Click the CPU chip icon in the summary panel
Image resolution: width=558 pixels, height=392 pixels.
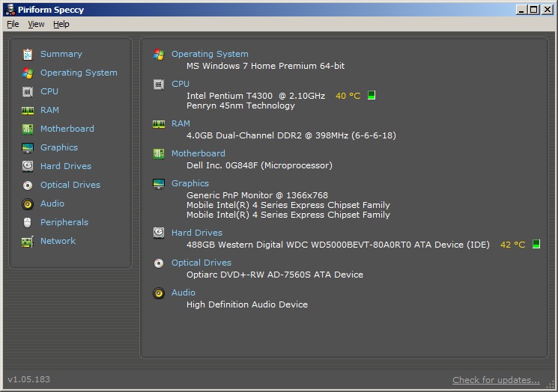click(159, 85)
